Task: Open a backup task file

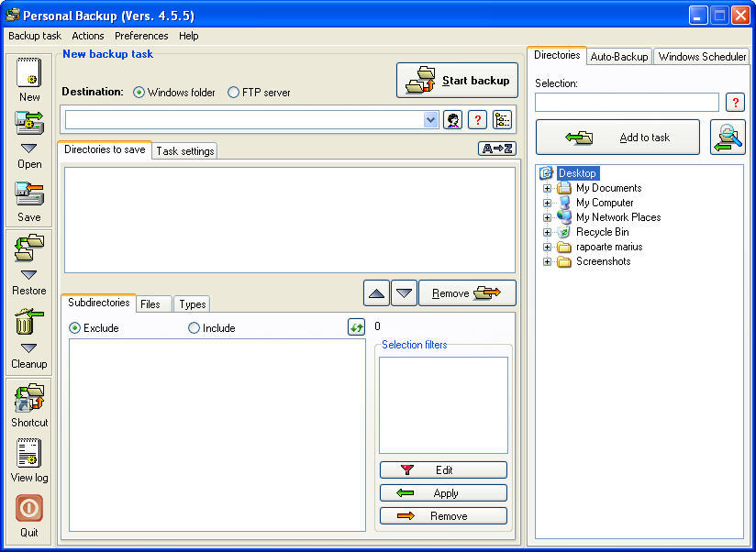Action: (x=29, y=123)
